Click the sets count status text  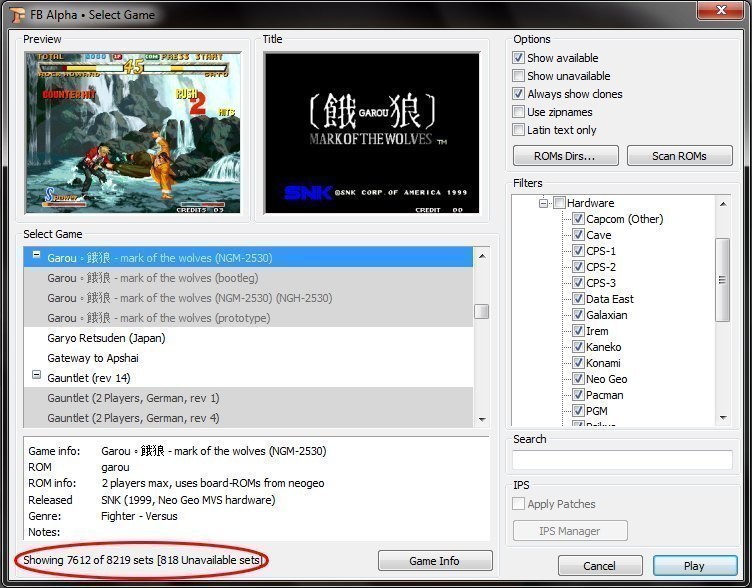coord(142,560)
